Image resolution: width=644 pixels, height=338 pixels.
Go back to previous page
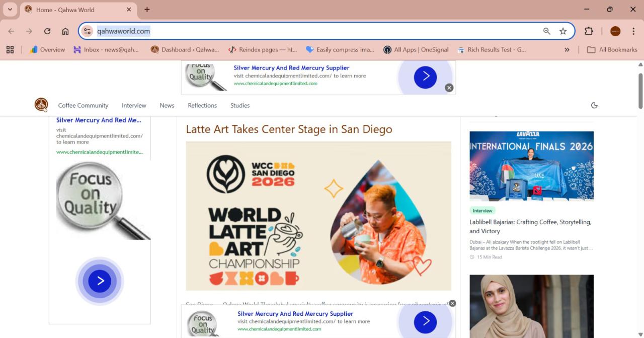[x=11, y=31]
